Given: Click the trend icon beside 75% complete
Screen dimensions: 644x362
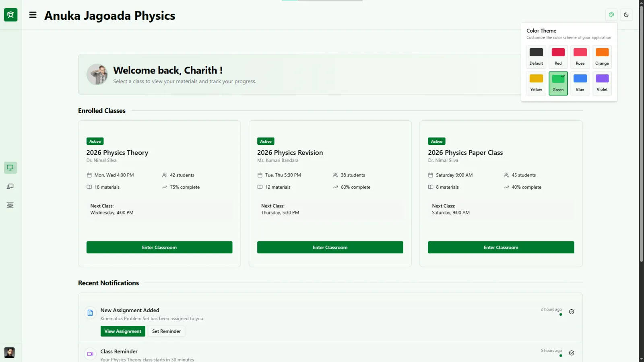Looking at the screenshot, I should click(165, 187).
